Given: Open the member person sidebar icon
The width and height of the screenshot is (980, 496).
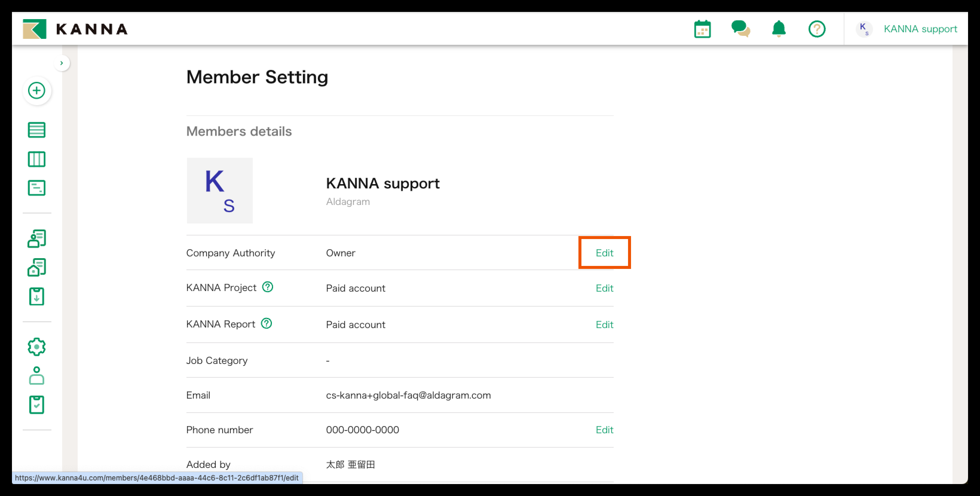Looking at the screenshot, I should [x=37, y=376].
